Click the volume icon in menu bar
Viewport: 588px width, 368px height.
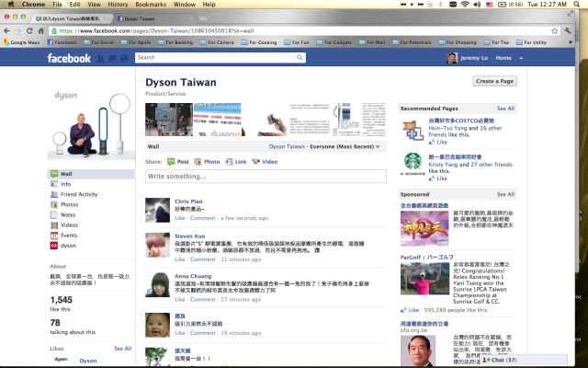pyautogui.click(x=477, y=4)
